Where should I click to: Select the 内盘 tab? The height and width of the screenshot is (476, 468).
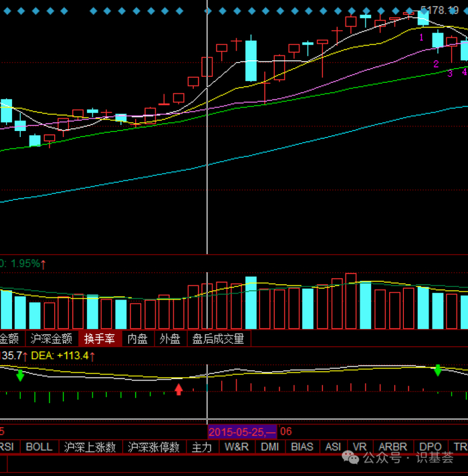click(138, 339)
